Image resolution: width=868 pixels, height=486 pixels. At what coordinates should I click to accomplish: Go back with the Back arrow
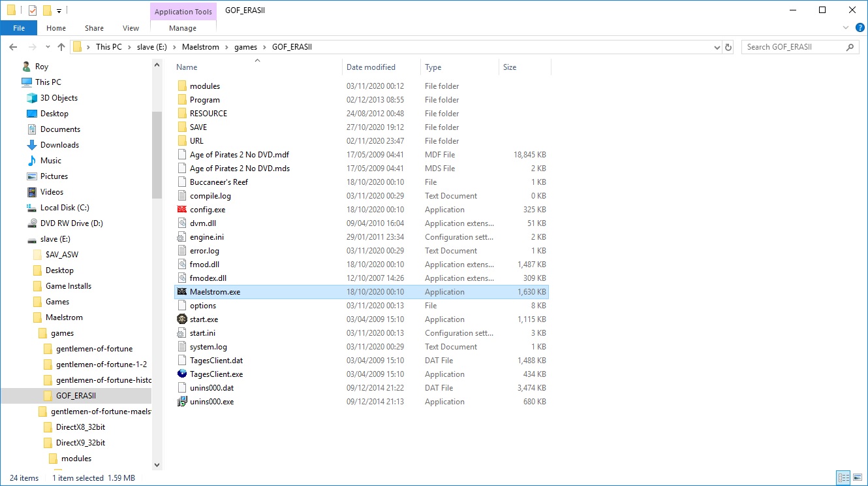13,47
